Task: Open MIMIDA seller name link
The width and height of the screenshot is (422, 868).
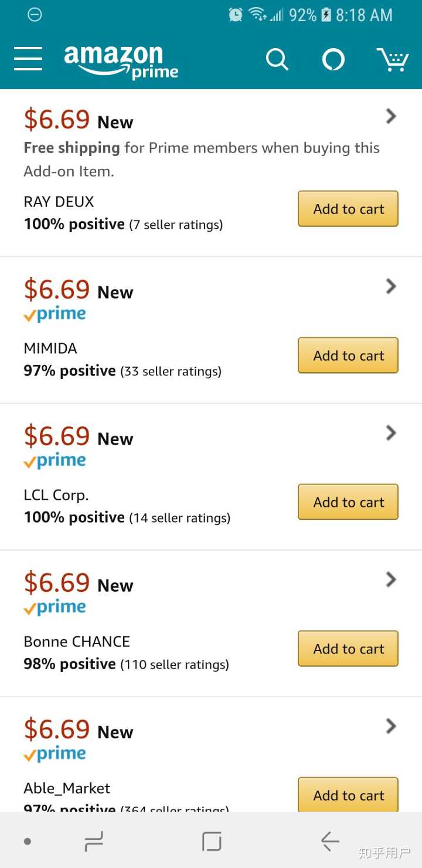Action: click(50, 348)
